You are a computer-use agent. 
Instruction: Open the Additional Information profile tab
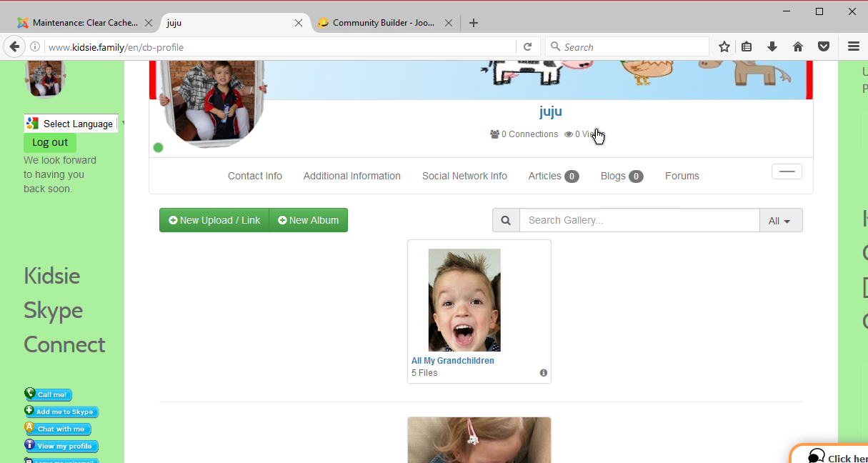tap(352, 176)
